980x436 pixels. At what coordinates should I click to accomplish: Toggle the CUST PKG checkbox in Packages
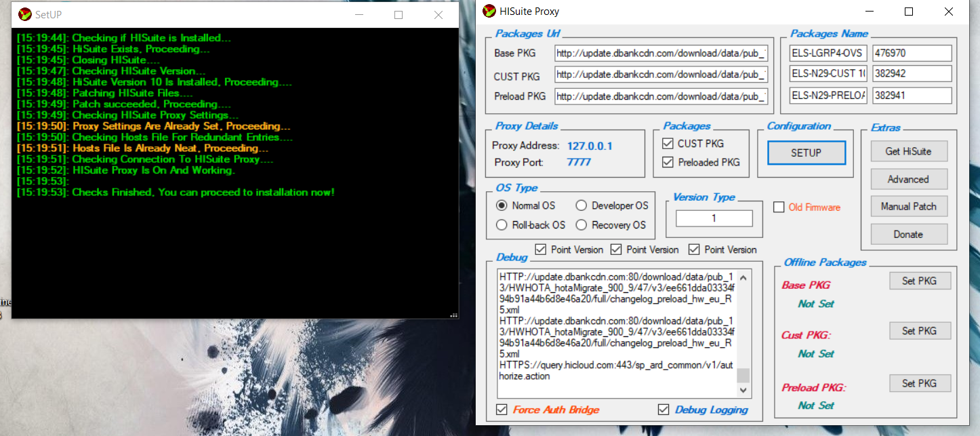tap(668, 144)
